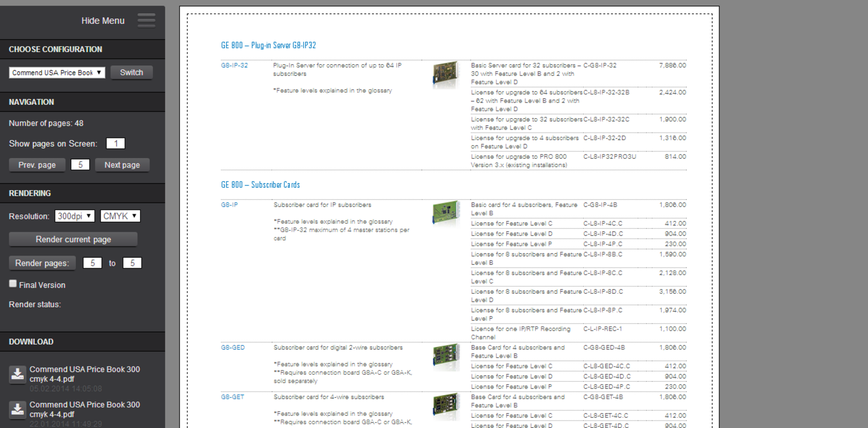Click the G8-GET product link
868x428 pixels.
[233, 397]
